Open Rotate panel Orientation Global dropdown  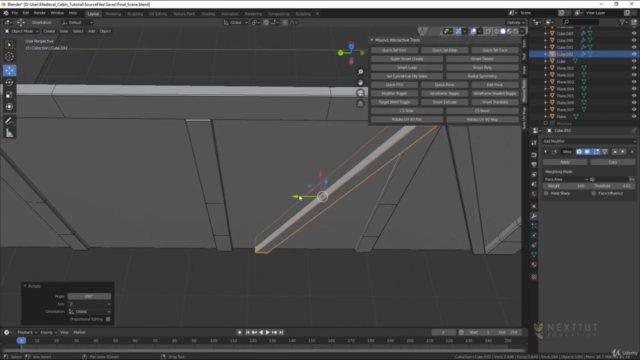pos(89,312)
